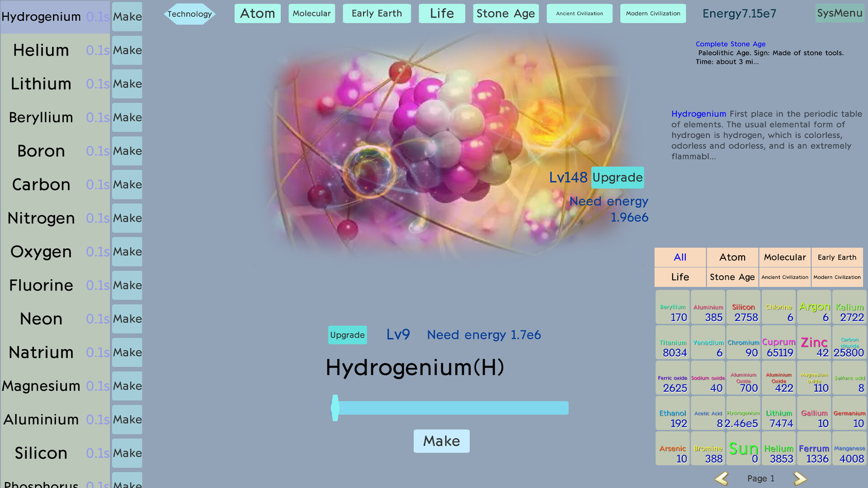Switch to the Stone Age tab
The image size is (868, 488).
point(505,13)
